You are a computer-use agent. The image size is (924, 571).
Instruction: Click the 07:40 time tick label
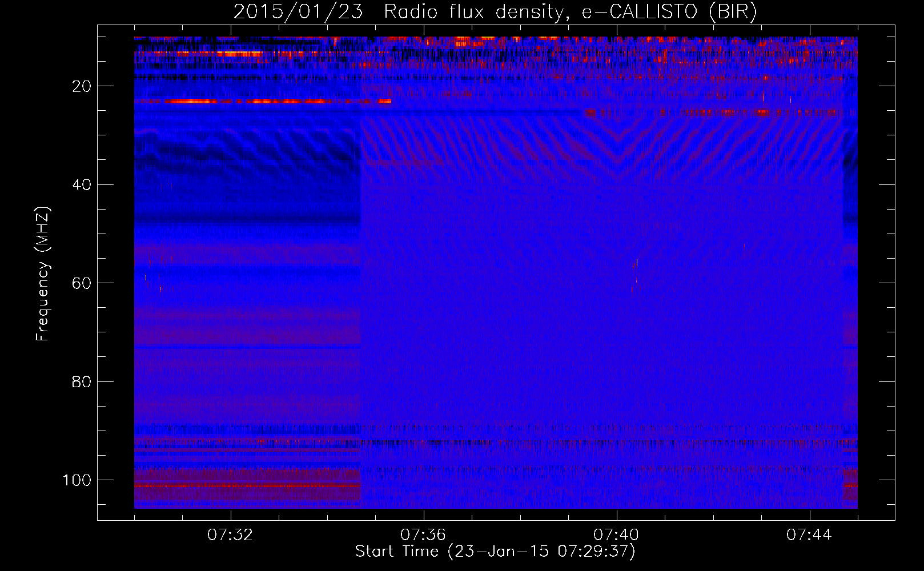[616, 535]
